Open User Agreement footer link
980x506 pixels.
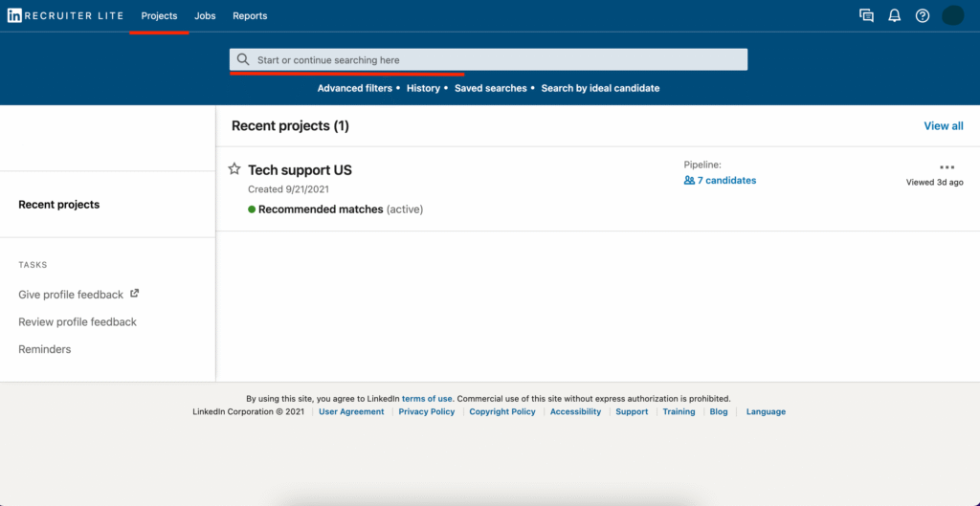click(351, 411)
